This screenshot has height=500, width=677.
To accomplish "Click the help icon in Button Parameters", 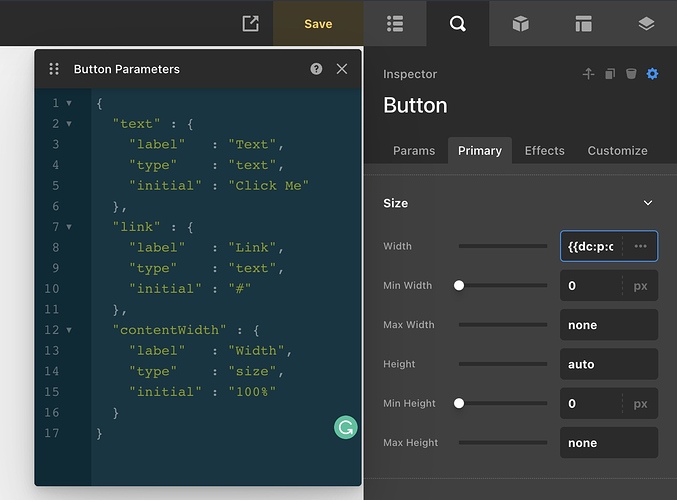I will click(316, 69).
